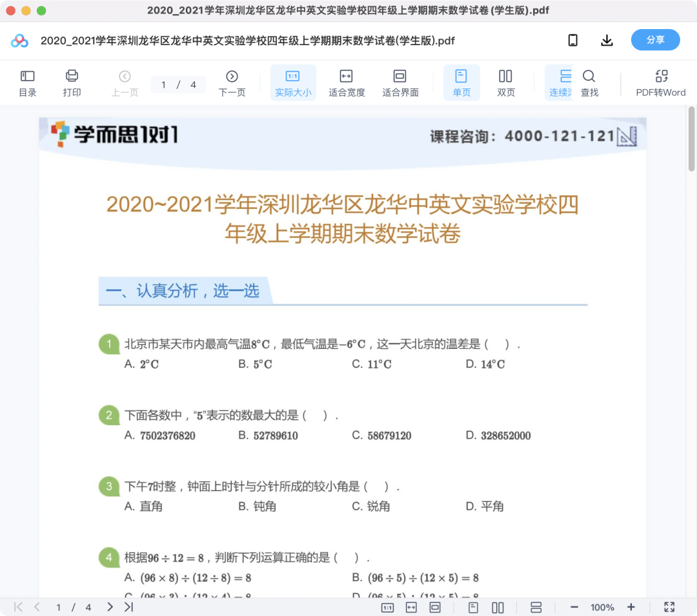697x616 pixels.
Task: Click the vertical scrollbar thumb
Action: click(x=691, y=139)
